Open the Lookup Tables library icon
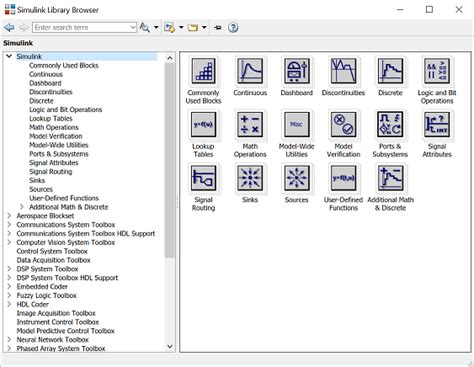474x367 pixels. point(203,125)
